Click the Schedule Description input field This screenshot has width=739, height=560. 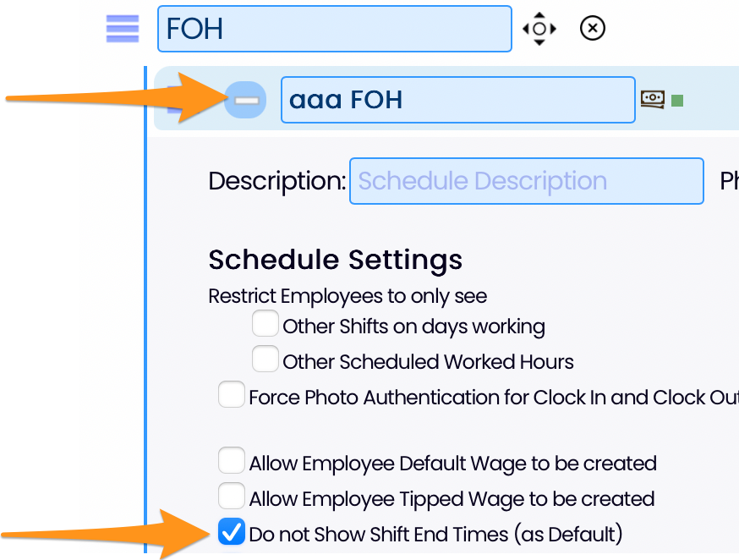click(x=527, y=181)
